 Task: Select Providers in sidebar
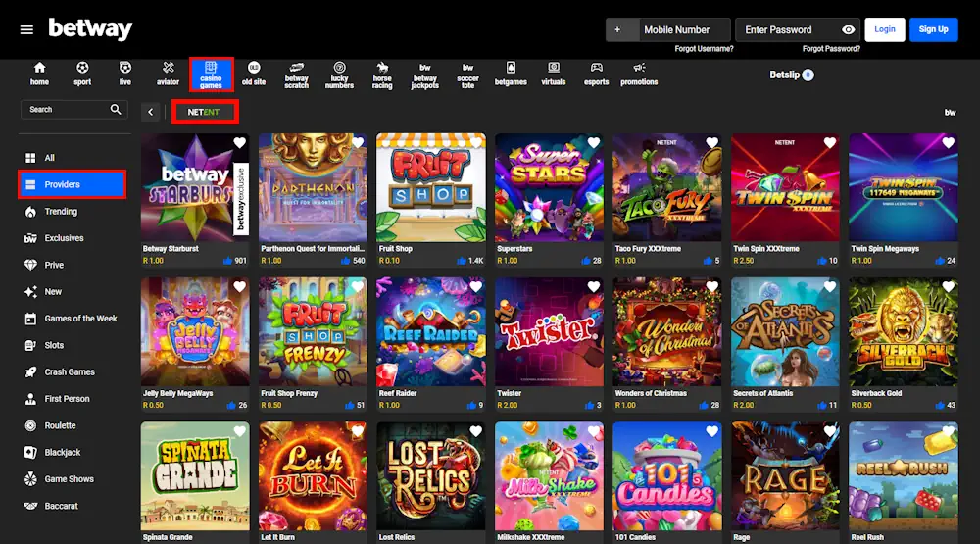[72, 184]
